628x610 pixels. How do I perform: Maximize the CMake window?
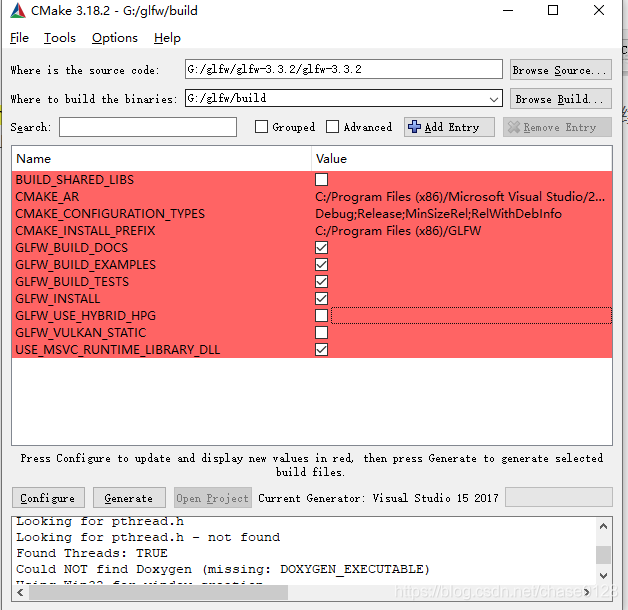click(x=553, y=10)
